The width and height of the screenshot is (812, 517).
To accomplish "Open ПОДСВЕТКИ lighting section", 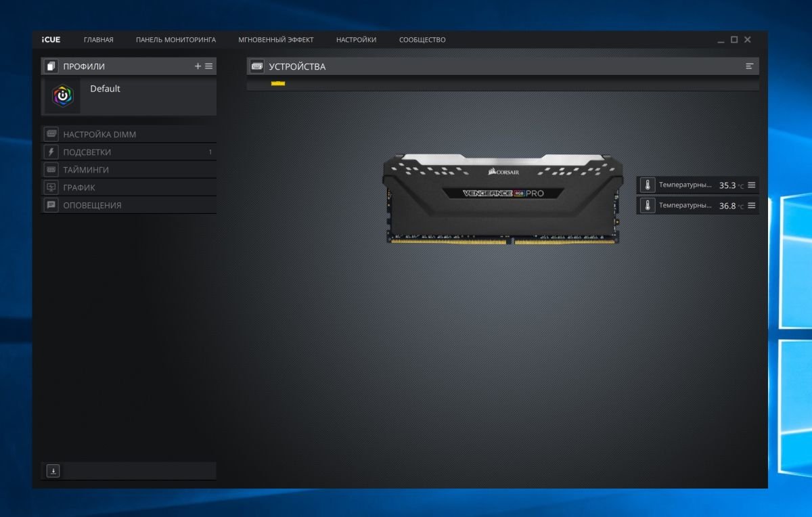I will click(x=129, y=152).
